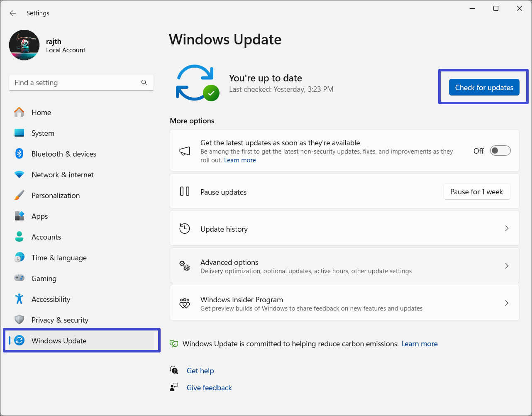The width and height of the screenshot is (532, 416).
Task: Expand Update history chevron
Action: [x=506, y=229]
